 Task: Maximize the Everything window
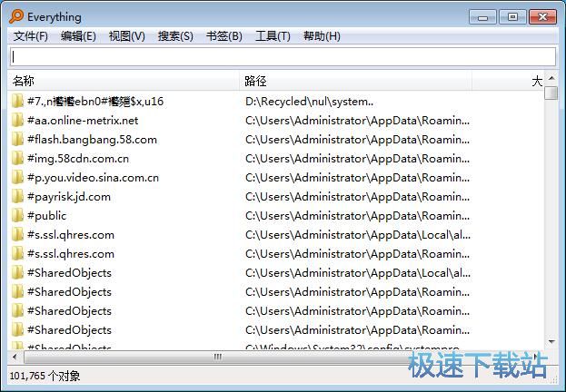(x=512, y=17)
